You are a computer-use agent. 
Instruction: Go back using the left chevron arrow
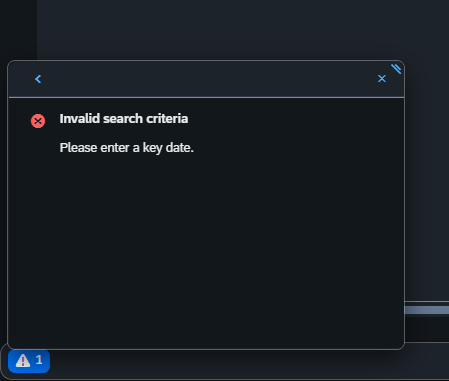[x=38, y=79]
